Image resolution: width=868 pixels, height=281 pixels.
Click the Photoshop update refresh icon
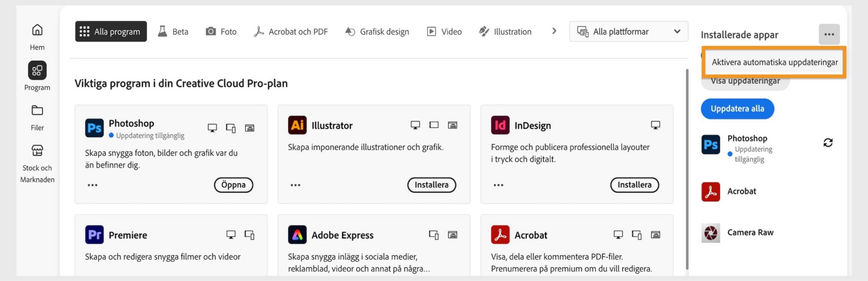pyautogui.click(x=828, y=143)
